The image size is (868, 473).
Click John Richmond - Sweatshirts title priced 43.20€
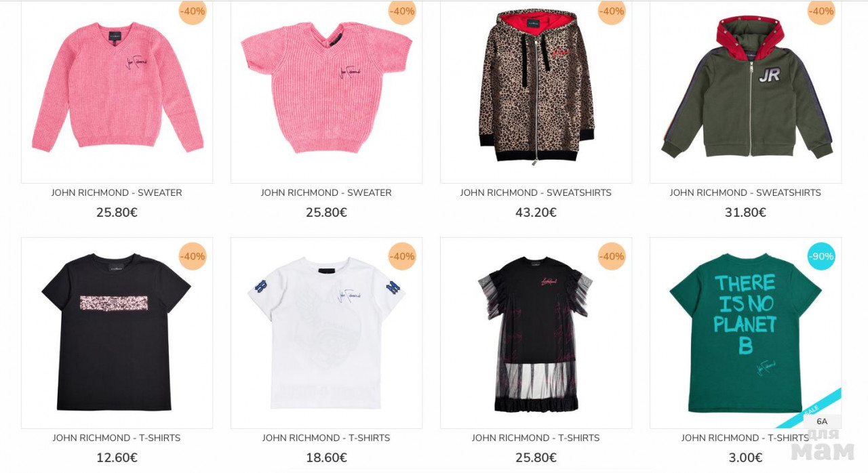(536, 193)
